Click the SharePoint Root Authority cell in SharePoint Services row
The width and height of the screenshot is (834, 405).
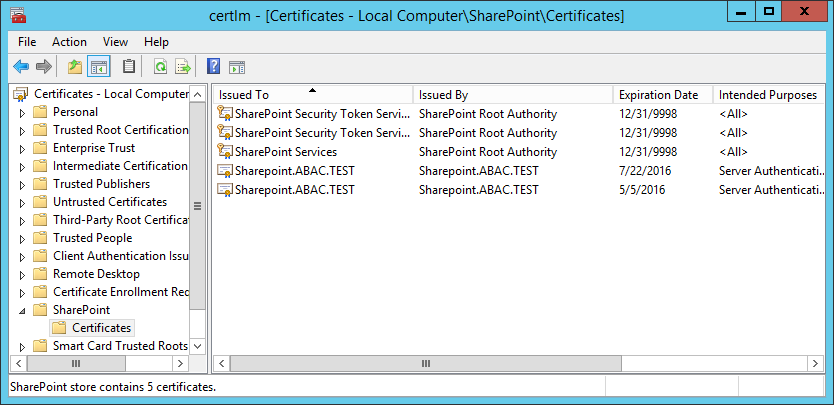(488, 152)
